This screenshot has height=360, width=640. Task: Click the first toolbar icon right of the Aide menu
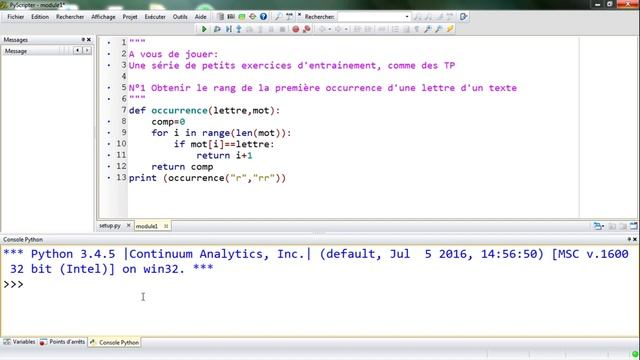point(220,17)
